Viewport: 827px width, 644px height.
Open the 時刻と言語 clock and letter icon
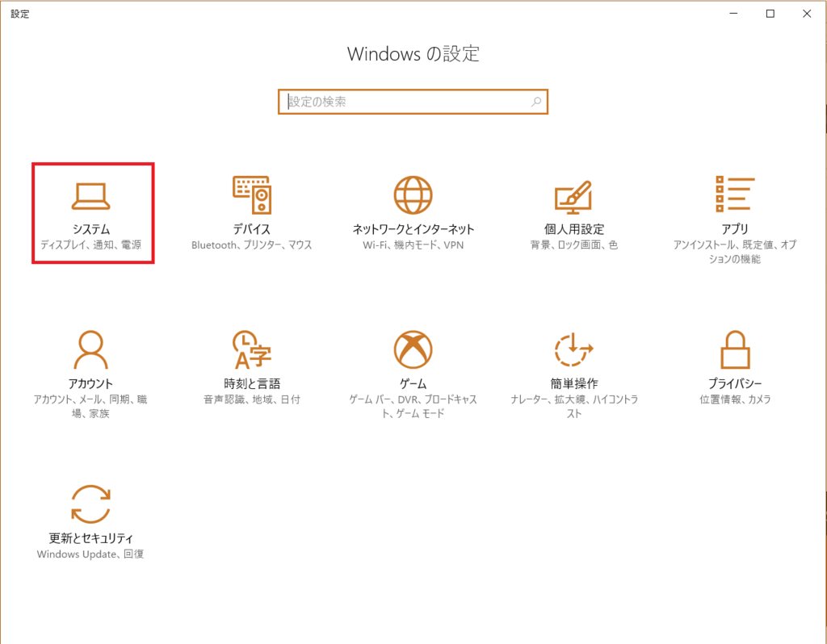click(252, 349)
